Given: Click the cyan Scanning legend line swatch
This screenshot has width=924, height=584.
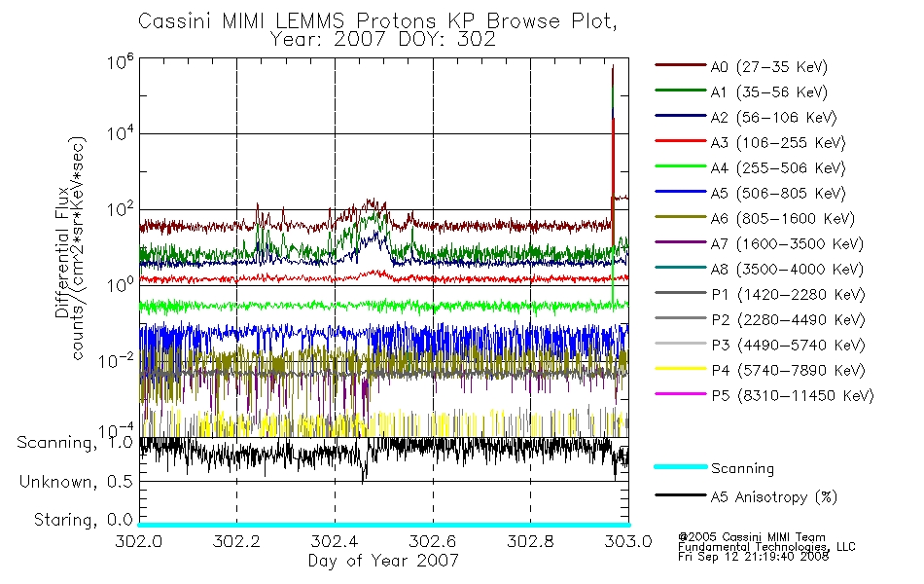Looking at the screenshot, I should (x=681, y=466).
